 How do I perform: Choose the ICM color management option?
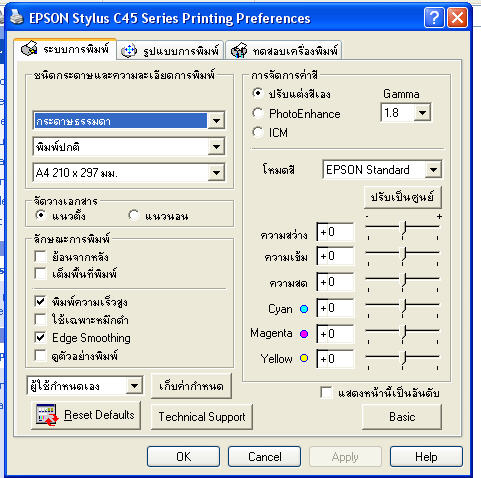click(258, 132)
